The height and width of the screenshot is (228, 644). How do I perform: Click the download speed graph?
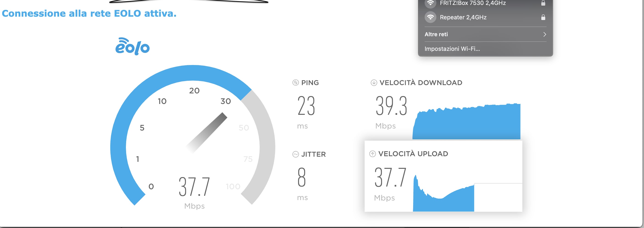tap(466, 121)
